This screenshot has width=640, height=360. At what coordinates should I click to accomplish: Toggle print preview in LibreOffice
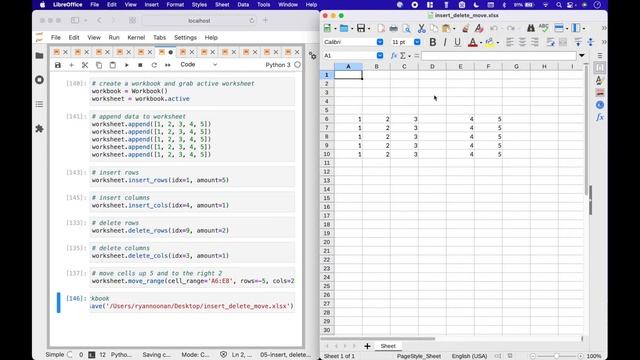[x=407, y=28]
